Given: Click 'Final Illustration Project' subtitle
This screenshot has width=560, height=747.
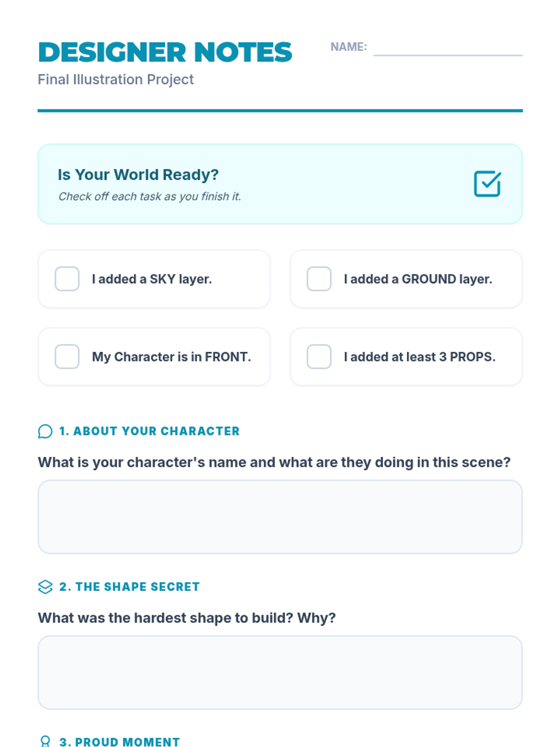Looking at the screenshot, I should (116, 79).
